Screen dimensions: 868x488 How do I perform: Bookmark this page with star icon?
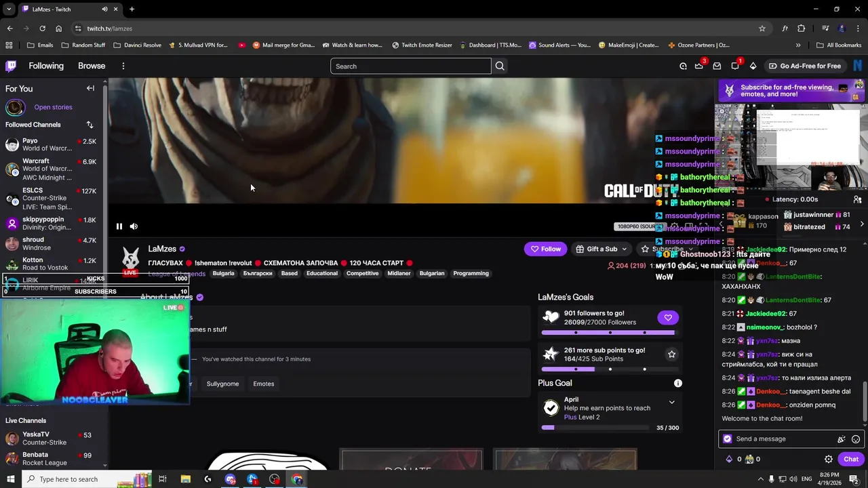762,28
